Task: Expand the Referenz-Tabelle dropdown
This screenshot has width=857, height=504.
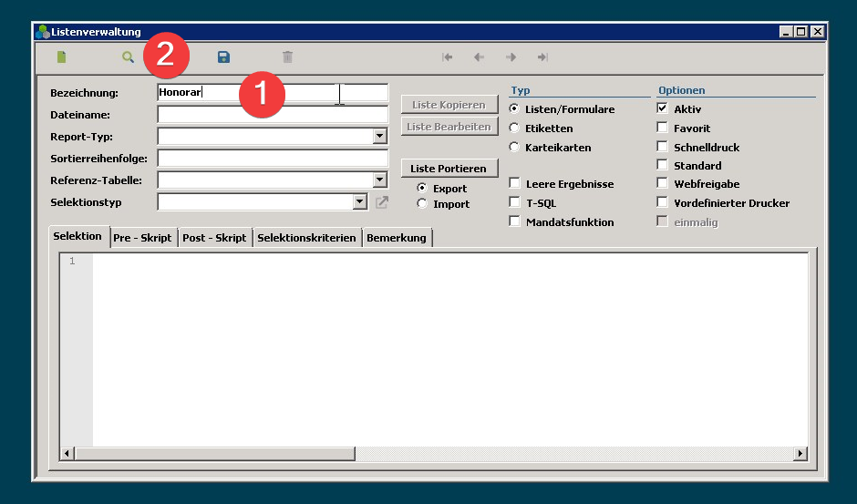Action: tap(380, 180)
